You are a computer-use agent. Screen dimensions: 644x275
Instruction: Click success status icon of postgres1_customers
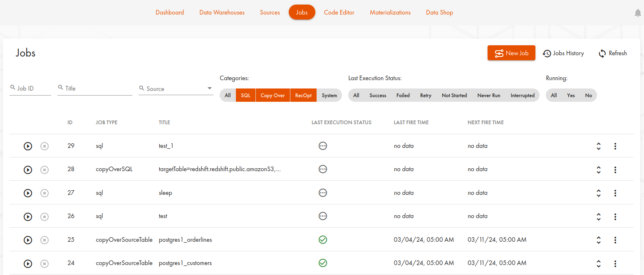click(x=322, y=263)
